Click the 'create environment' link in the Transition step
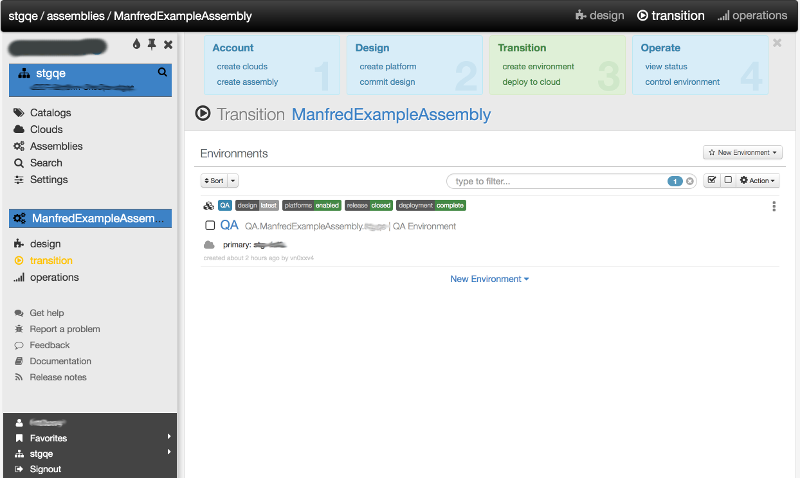This screenshot has width=800, height=478. [x=538, y=67]
